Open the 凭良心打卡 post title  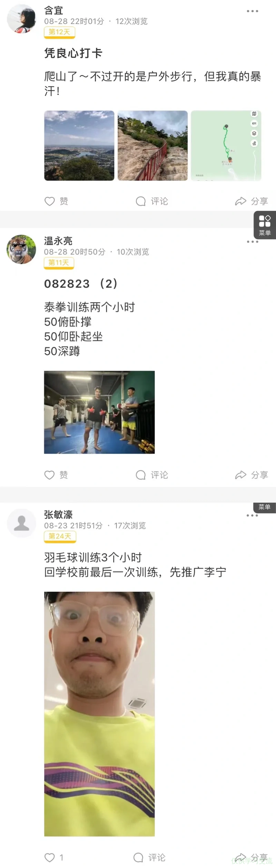[73, 53]
